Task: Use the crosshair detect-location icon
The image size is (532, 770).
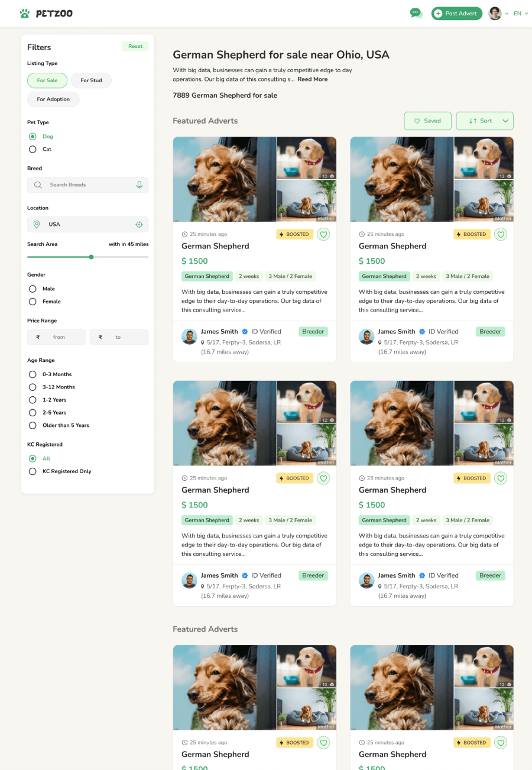Action: tap(140, 225)
